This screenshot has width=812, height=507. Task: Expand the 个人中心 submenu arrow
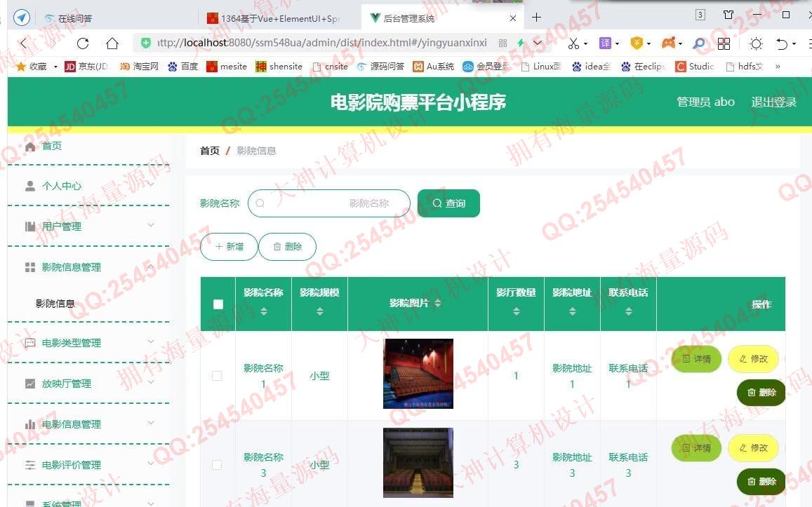(x=151, y=184)
